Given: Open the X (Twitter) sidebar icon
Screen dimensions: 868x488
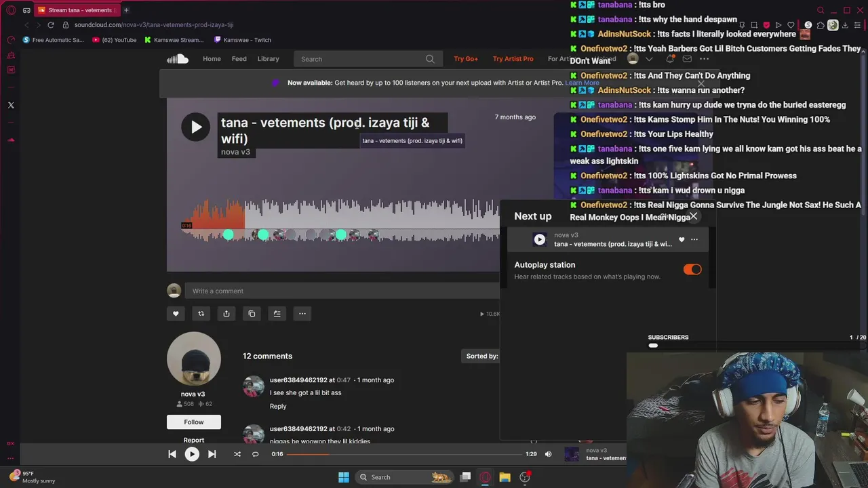Looking at the screenshot, I should point(11,105).
